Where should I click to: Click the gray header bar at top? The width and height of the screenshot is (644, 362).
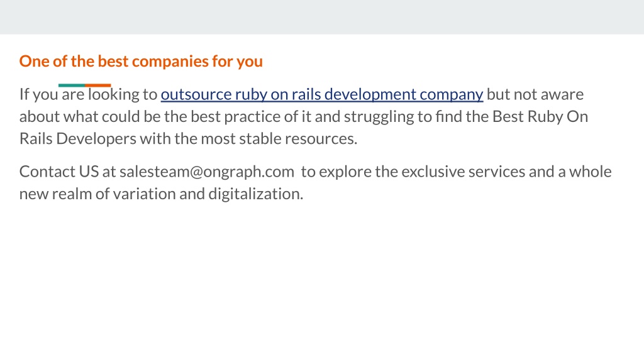coord(322,17)
